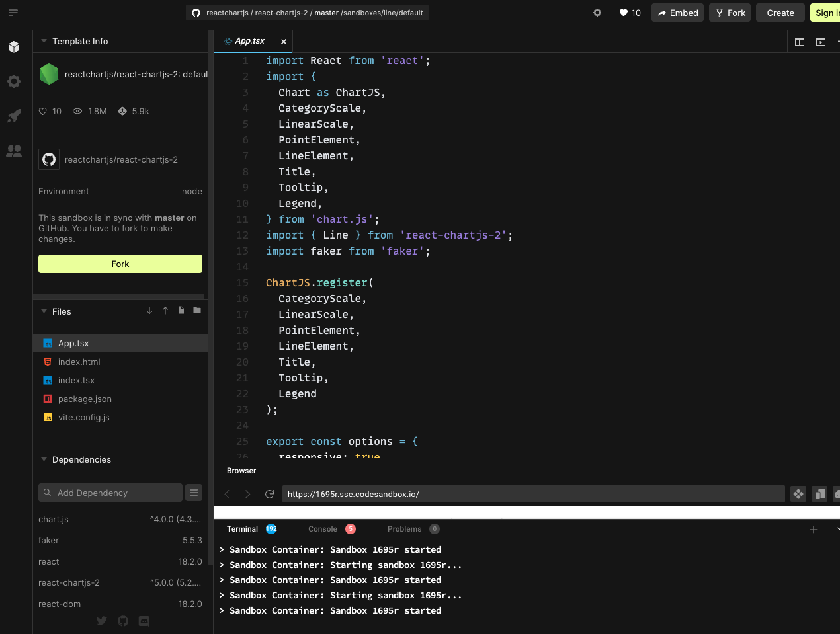
Task: Click the split editor layout icon
Action: [800, 42]
